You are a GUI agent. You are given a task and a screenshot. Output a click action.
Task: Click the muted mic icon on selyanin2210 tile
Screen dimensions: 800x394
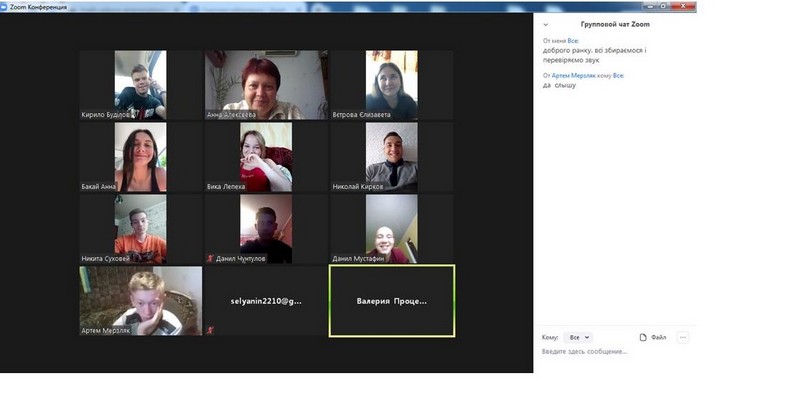pos(210,331)
